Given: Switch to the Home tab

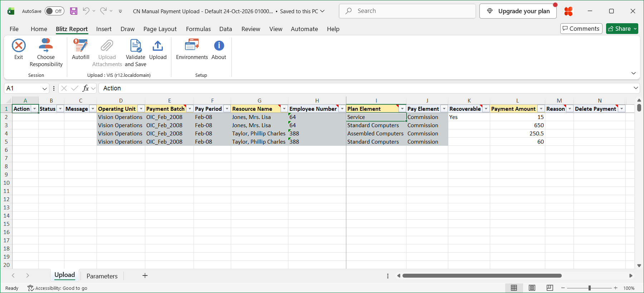Looking at the screenshot, I should [x=39, y=29].
